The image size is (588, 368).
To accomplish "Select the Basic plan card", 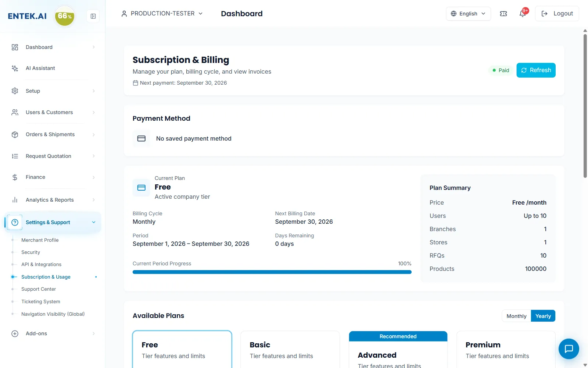I will coord(290,350).
